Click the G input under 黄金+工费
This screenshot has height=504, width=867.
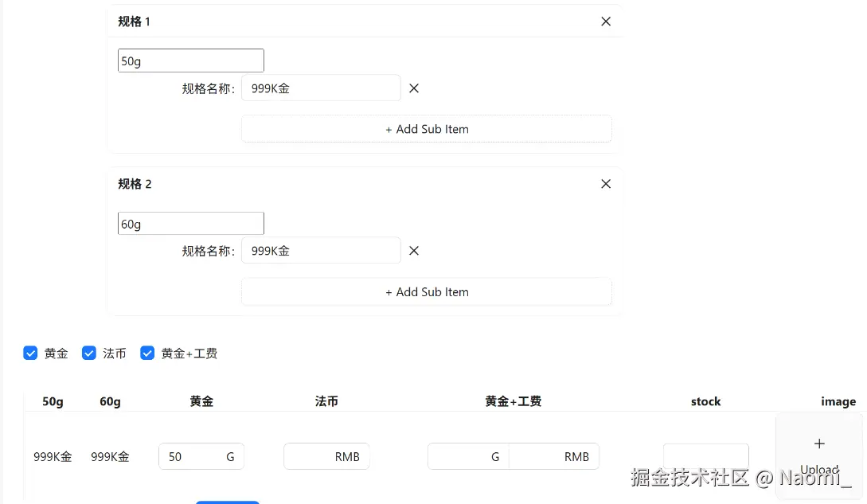[468, 456]
